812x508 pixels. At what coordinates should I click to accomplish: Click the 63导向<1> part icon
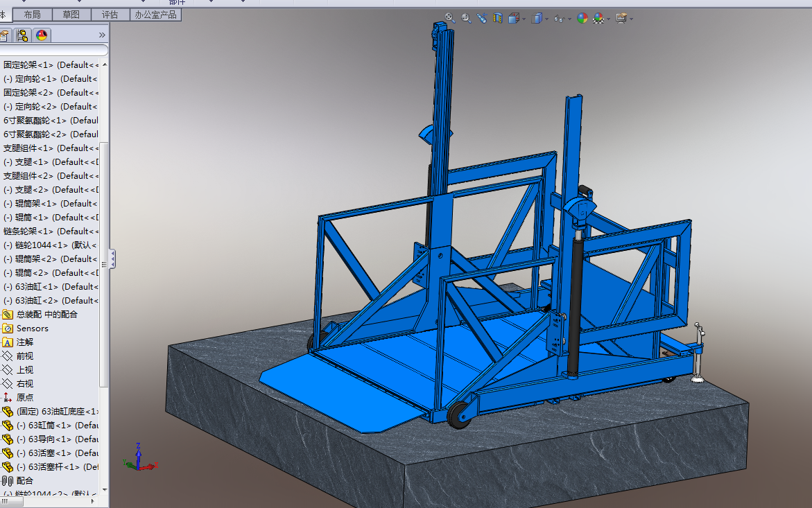tap(7, 439)
